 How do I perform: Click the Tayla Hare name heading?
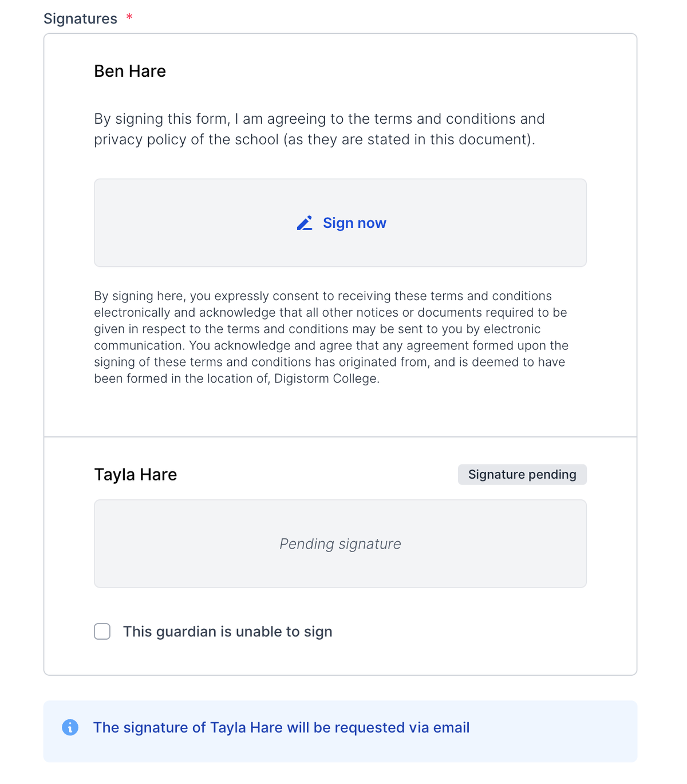pyautogui.click(x=136, y=474)
